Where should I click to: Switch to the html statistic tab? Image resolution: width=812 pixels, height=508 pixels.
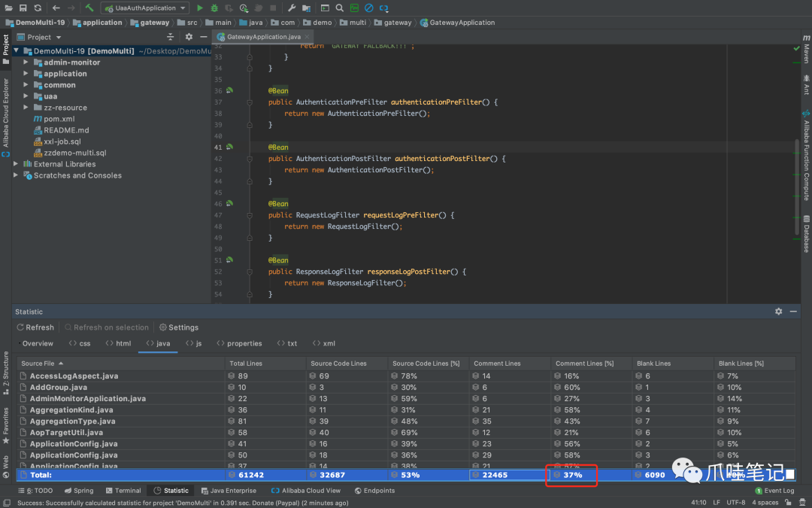pos(118,343)
